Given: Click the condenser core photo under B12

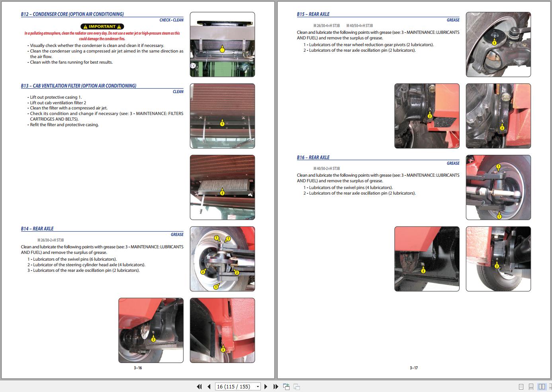Looking at the screenshot, I should [222, 44].
